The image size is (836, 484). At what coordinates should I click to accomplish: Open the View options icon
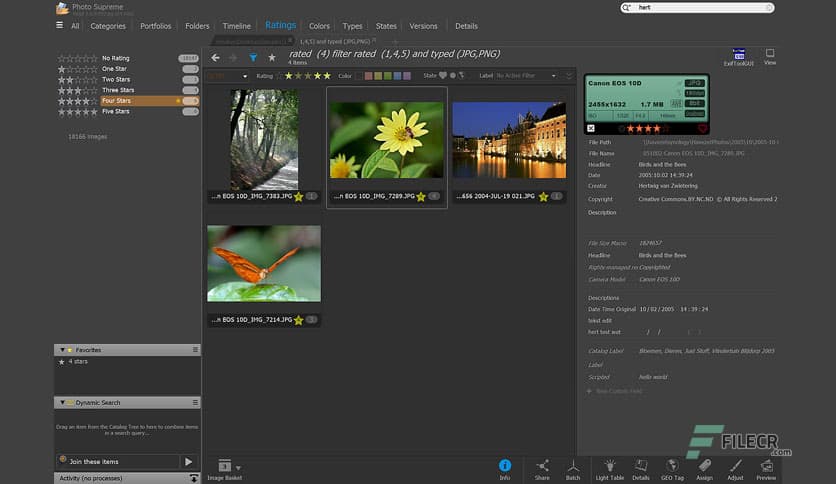click(770, 56)
